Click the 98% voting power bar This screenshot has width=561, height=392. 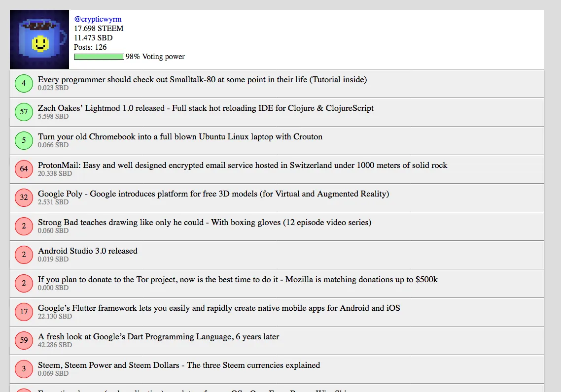click(99, 57)
